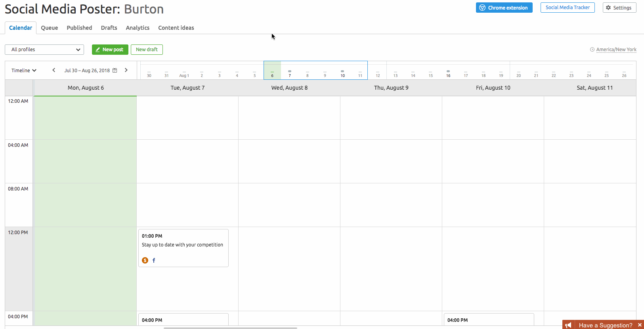Open Settings with gear icon

tap(619, 8)
